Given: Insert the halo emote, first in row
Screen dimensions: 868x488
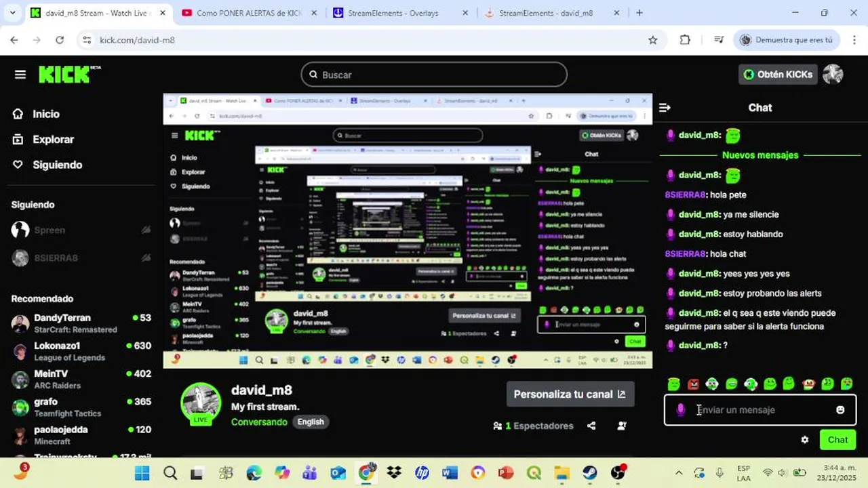Looking at the screenshot, I should 673,384.
